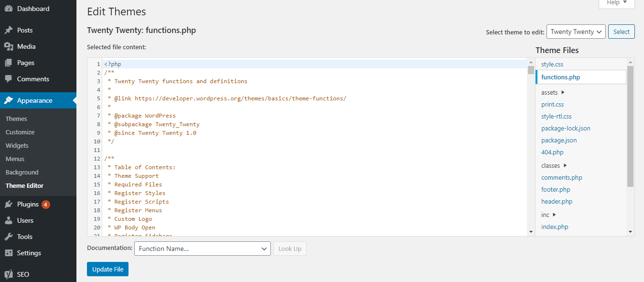Open functions.php theme file
644x282 pixels.
pos(580,77)
